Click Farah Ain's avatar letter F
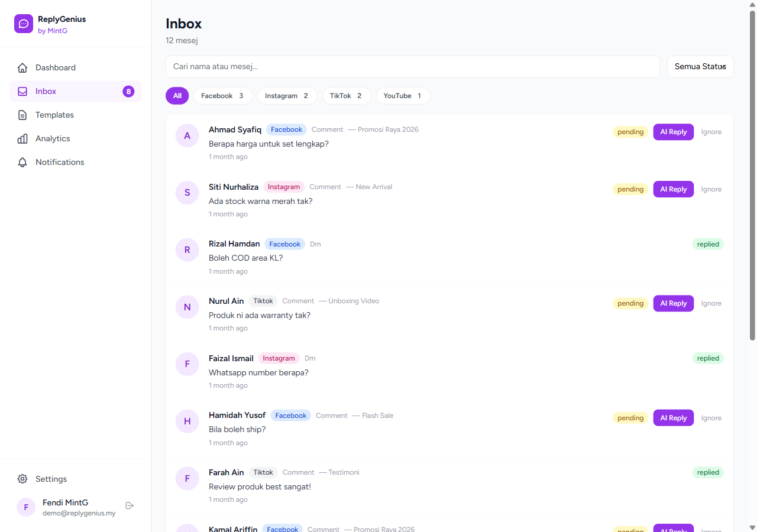The image size is (757, 532). click(187, 478)
